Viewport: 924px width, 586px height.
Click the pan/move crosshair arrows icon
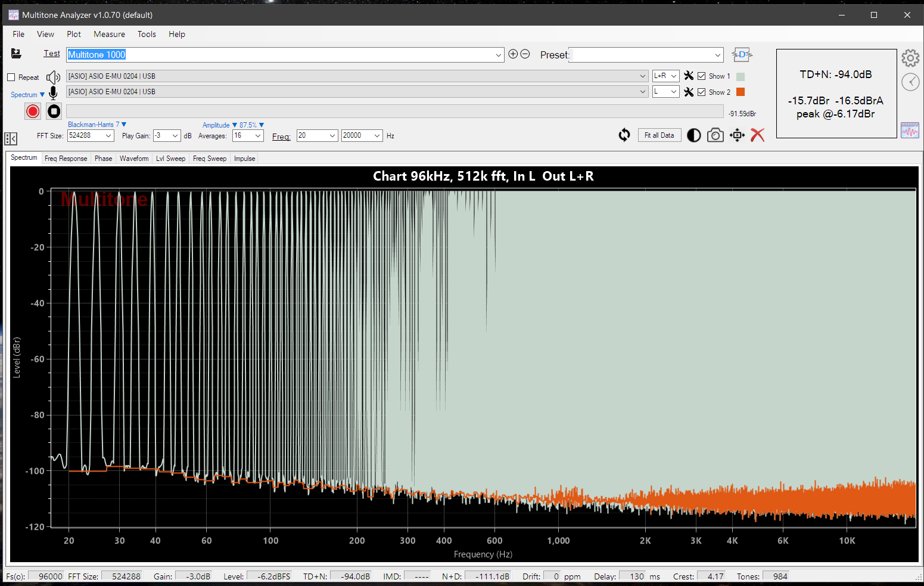(x=737, y=135)
